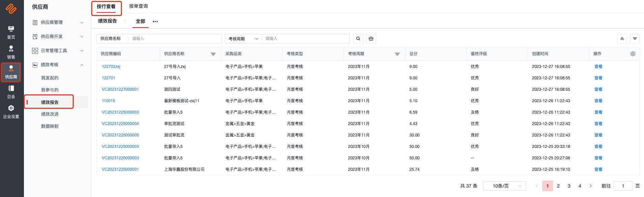The width and height of the screenshot is (644, 197).
Task: Open supplier code link 110015
Action: click(109, 101)
